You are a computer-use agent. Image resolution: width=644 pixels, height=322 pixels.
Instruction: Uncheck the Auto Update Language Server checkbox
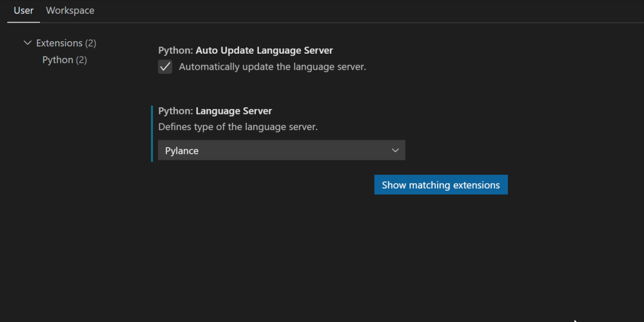[165, 67]
